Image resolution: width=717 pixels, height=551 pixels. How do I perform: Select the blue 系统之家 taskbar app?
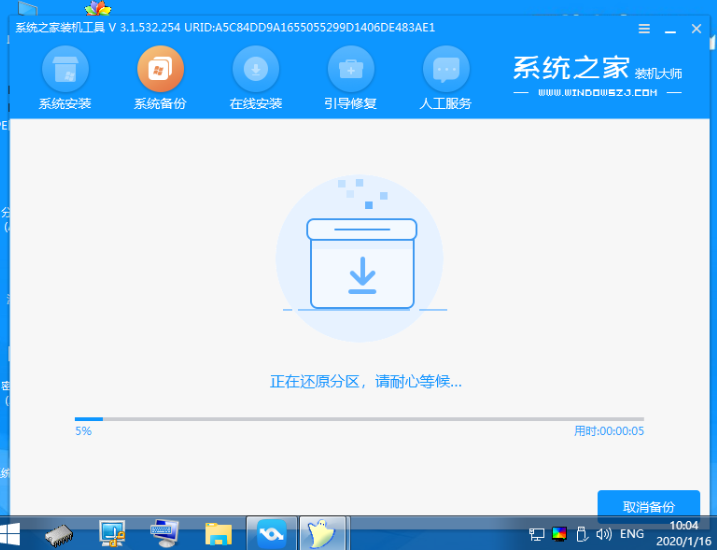coord(272,533)
